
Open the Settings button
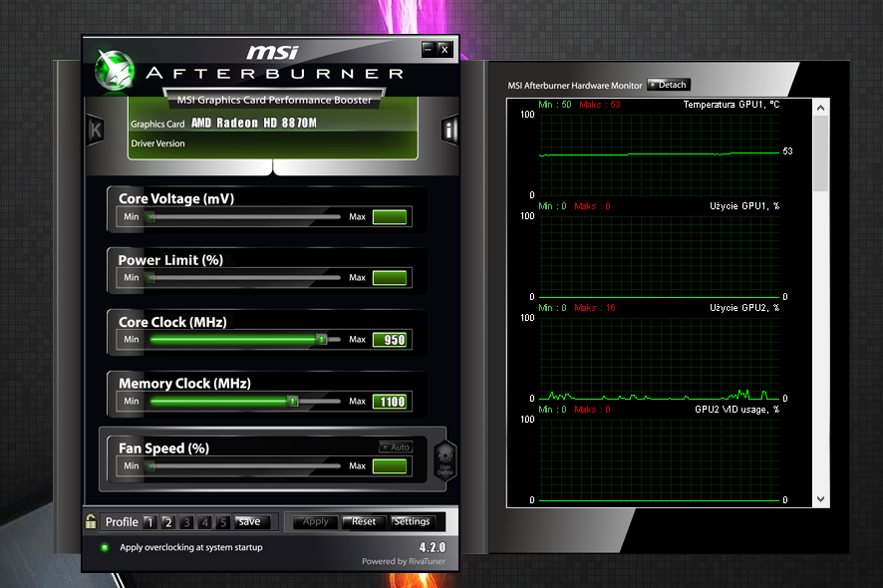point(412,522)
